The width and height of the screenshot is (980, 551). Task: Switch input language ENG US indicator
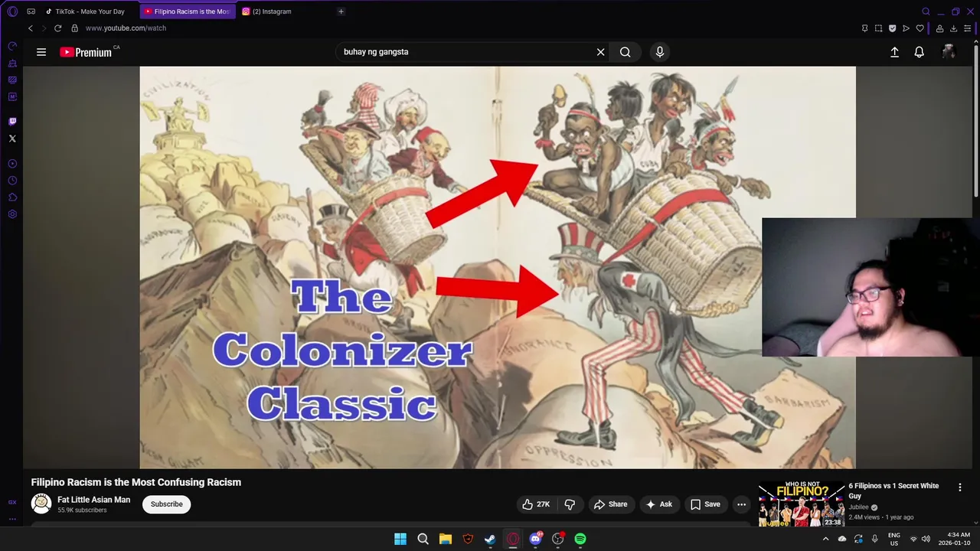tap(893, 539)
